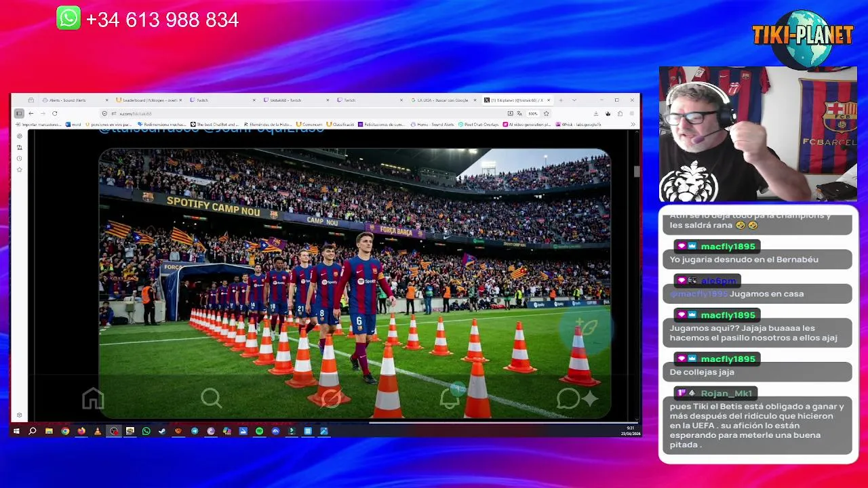Screen dimensions: 868x488
Task: Click the page vertical scrollbar thumb
Action: click(x=637, y=171)
